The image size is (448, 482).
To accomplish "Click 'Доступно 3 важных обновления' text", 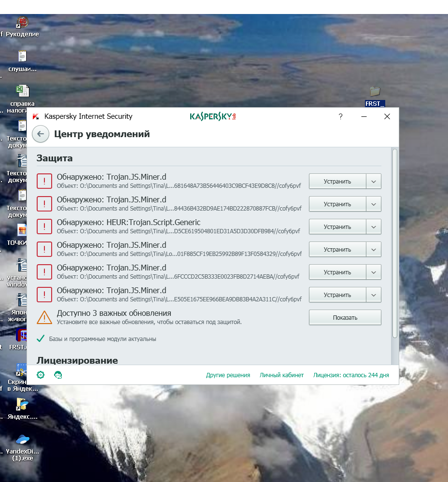I will coord(114,313).
